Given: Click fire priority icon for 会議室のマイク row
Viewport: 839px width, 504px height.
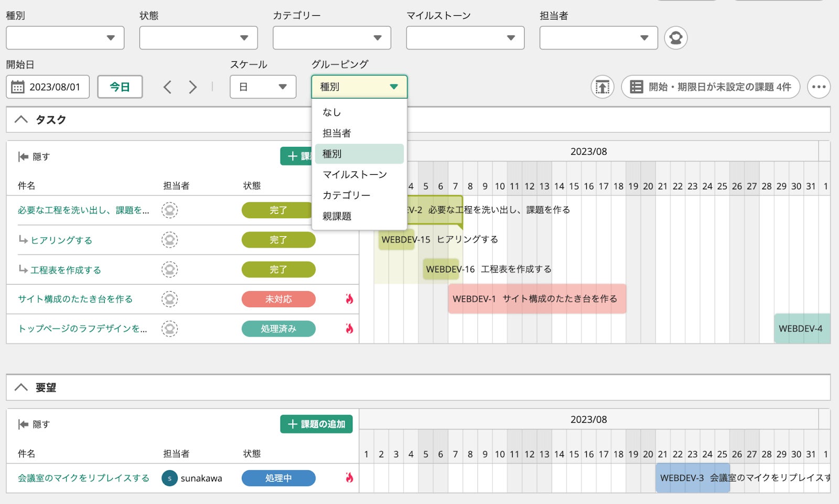Looking at the screenshot, I should click(x=349, y=478).
